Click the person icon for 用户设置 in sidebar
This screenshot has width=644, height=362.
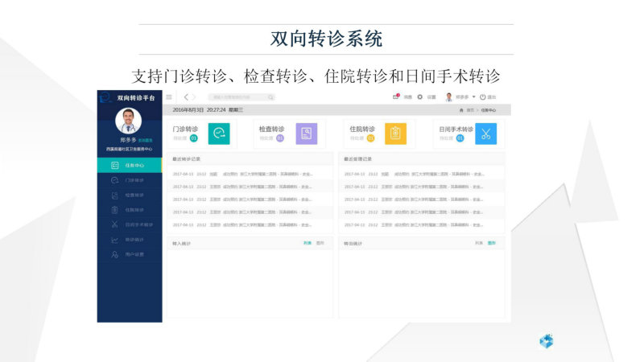point(114,254)
